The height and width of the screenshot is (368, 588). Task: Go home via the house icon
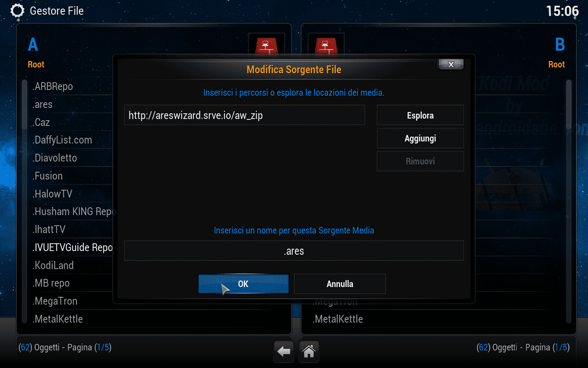pos(309,351)
